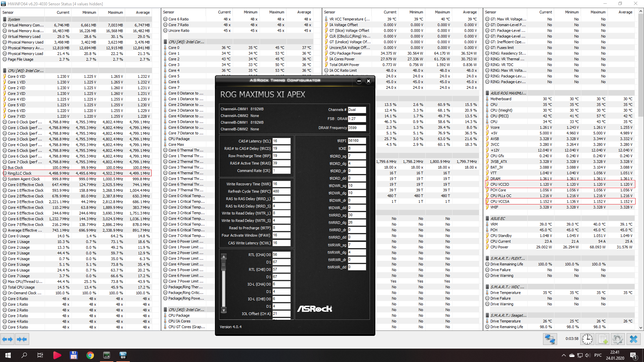Click the logging start sheet icon
Image resolution: width=644 pixels, height=362 pixels.
602,339
